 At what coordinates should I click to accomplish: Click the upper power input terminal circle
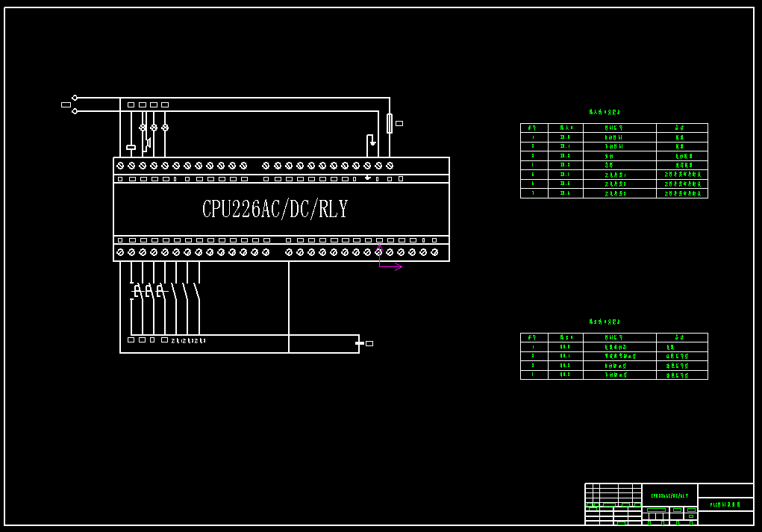[75, 98]
